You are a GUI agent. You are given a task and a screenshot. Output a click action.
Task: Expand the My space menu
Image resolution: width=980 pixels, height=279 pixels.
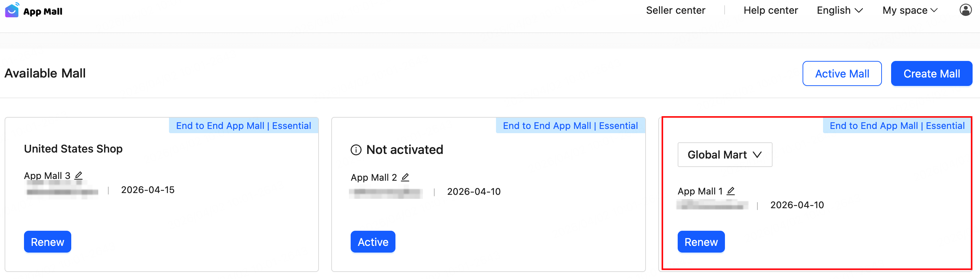[x=909, y=11]
